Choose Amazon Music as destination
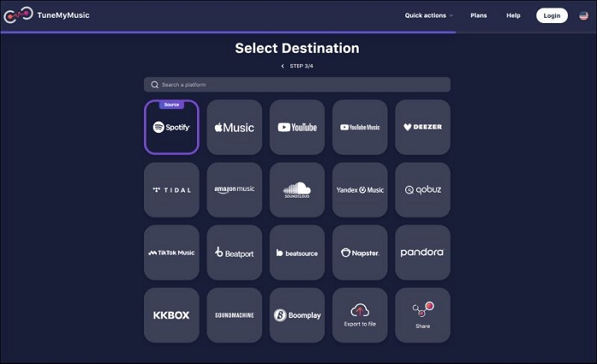597x364 pixels. coord(235,190)
